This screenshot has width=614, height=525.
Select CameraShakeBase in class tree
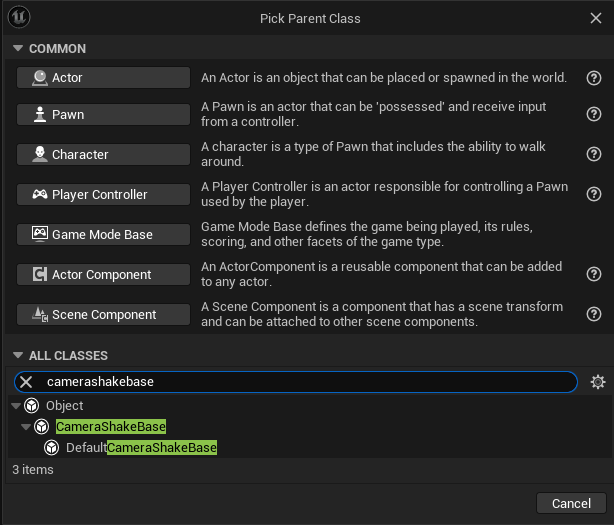[x=111, y=426]
